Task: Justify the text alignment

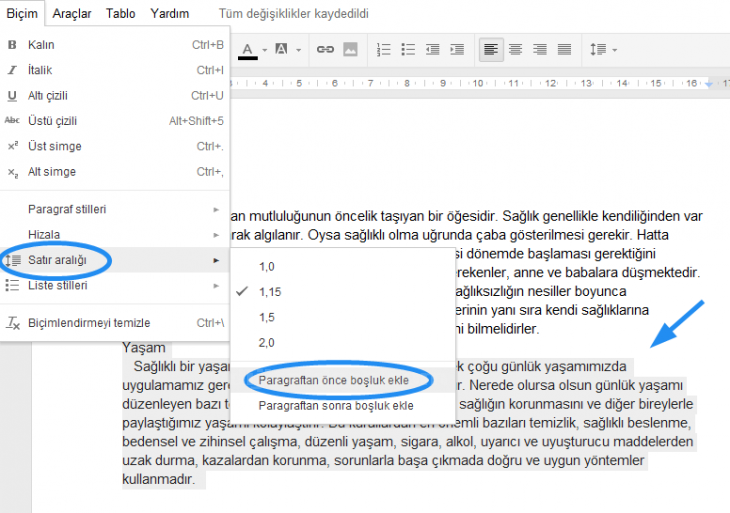Action: pyautogui.click(x=565, y=49)
